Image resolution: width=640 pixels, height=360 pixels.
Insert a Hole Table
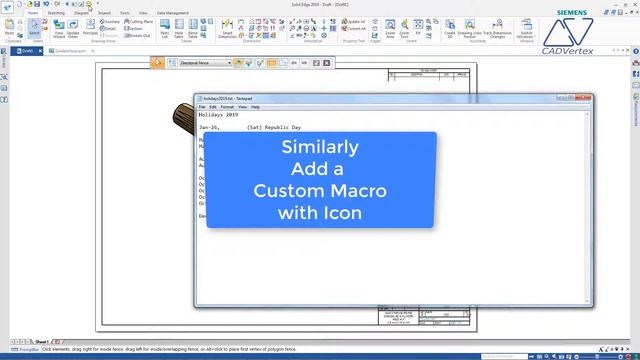click(x=179, y=29)
